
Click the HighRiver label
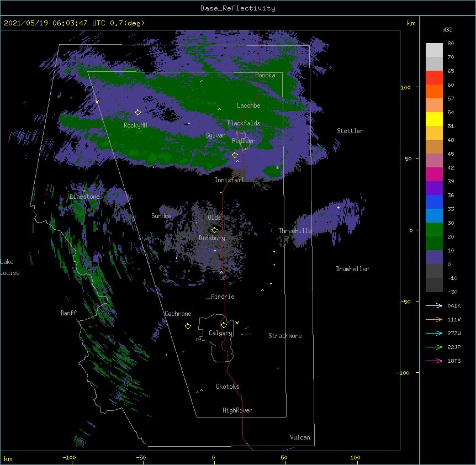tap(237, 410)
